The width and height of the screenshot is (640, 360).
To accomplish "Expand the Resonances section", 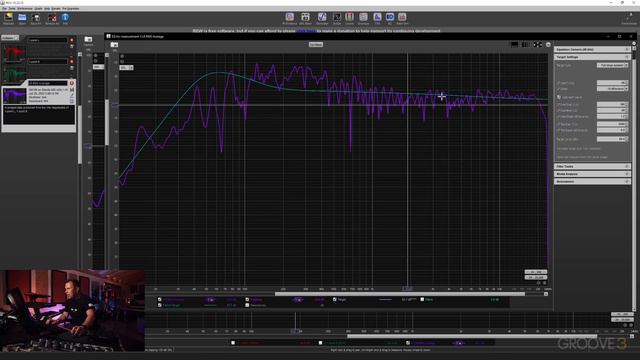I will [592, 181].
